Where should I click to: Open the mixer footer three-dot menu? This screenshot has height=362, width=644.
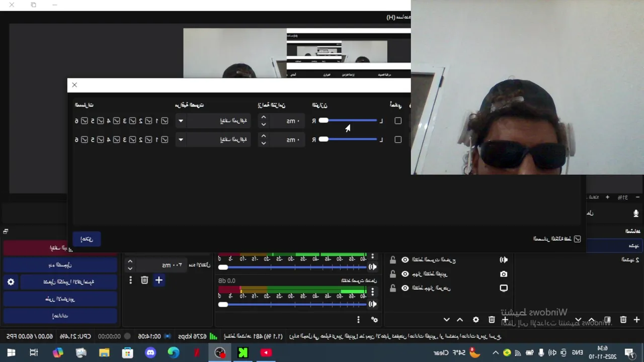click(x=358, y=320)
